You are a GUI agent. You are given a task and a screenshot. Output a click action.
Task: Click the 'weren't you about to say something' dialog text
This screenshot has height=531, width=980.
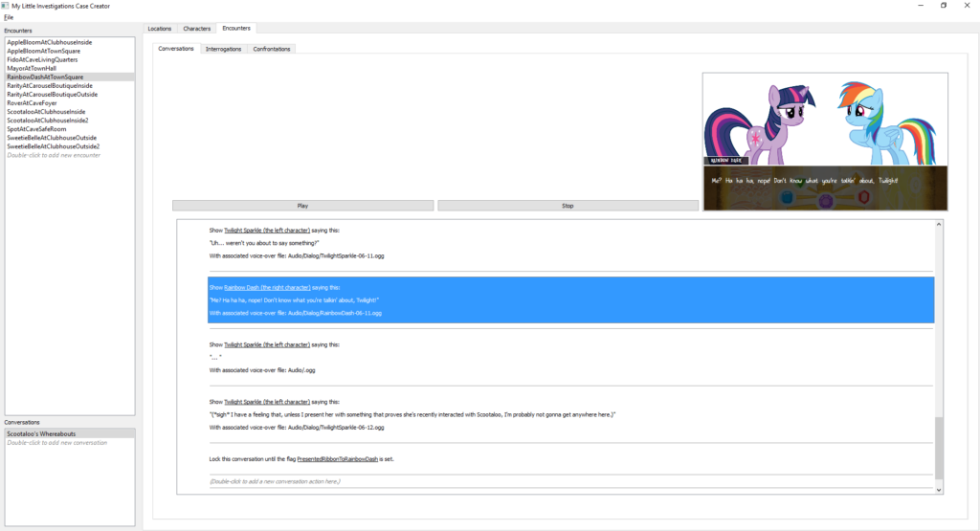(264, 243)
